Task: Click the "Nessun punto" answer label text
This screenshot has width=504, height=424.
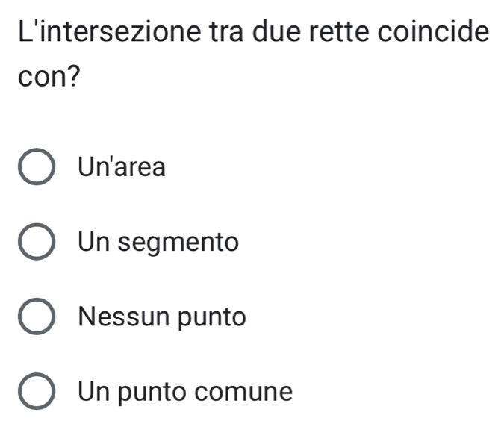Action: (161, 317)
